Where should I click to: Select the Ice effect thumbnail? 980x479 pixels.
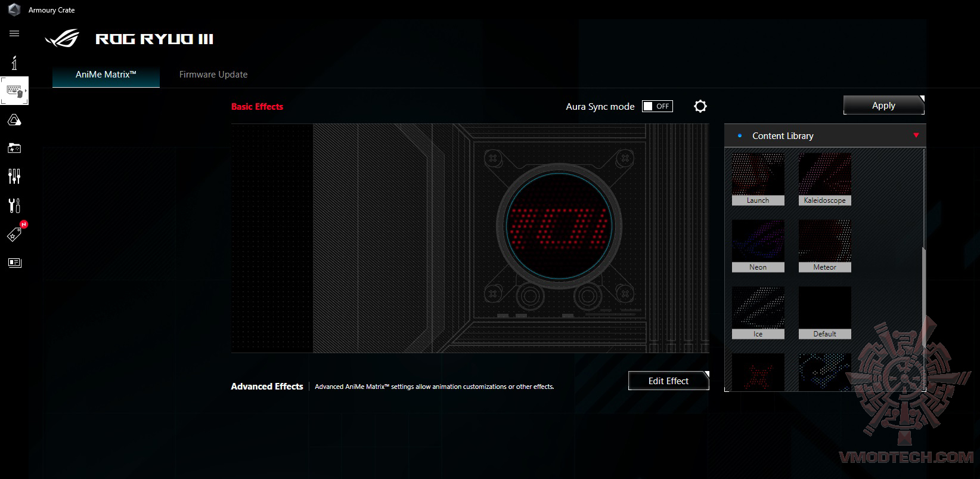tap(758, 313)
